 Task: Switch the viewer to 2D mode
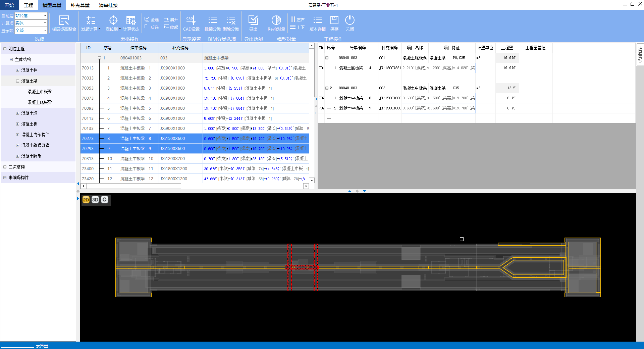tap(86, 200)
